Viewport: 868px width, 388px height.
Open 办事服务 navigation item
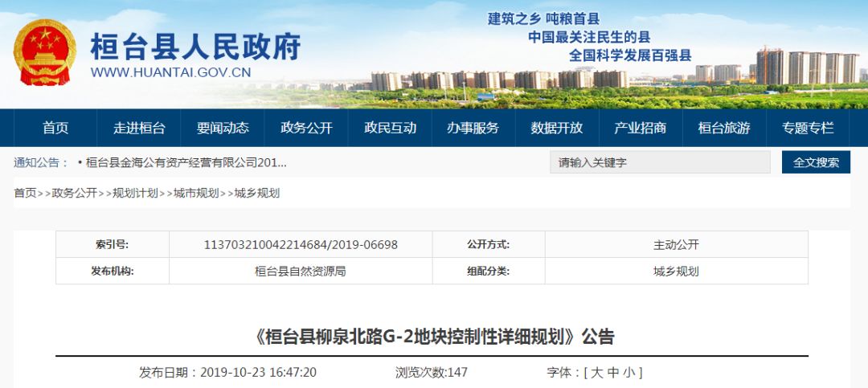(x=473, y=128)
